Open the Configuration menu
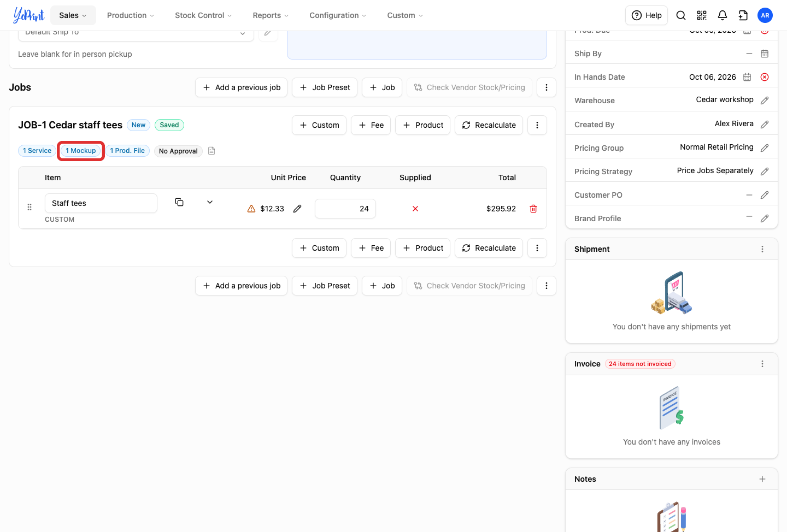787x532 pixels. [x=338, y=15]
